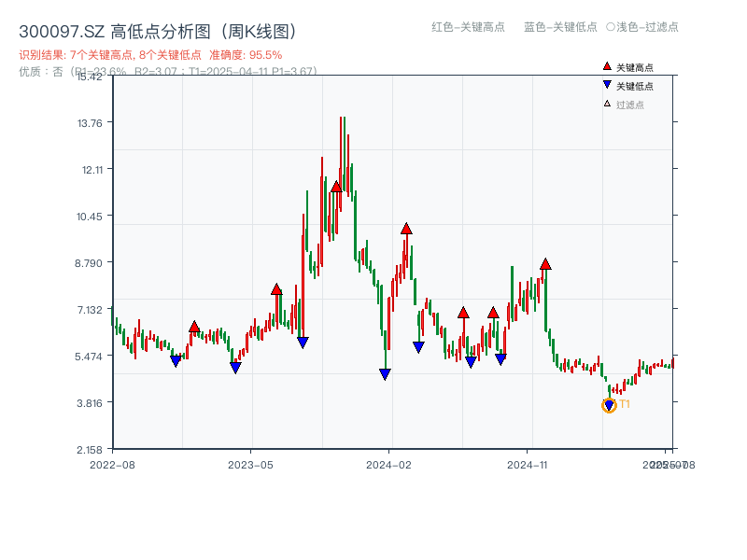The width and height of the screenshot is (747, 560).
Task: Click the leftmost blue low-point triangle marker
Action: [176, 360]
